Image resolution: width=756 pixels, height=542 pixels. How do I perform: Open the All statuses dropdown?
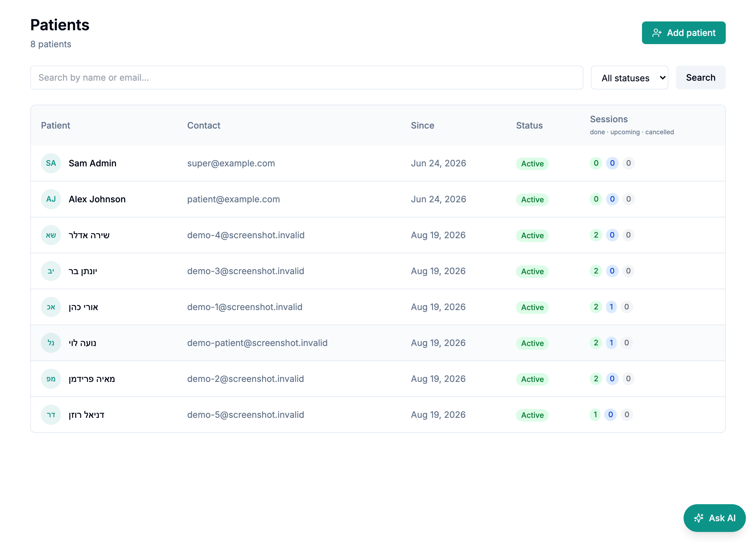coord(629,78)
